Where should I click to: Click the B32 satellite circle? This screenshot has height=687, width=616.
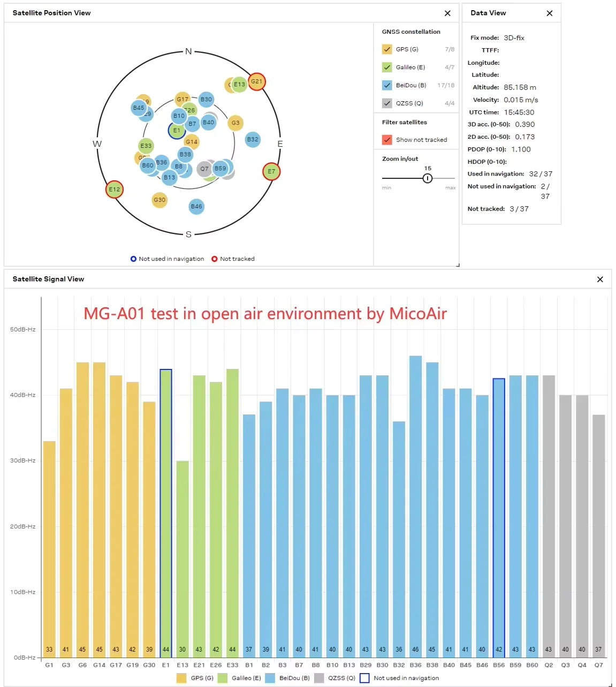click(253, 140)
